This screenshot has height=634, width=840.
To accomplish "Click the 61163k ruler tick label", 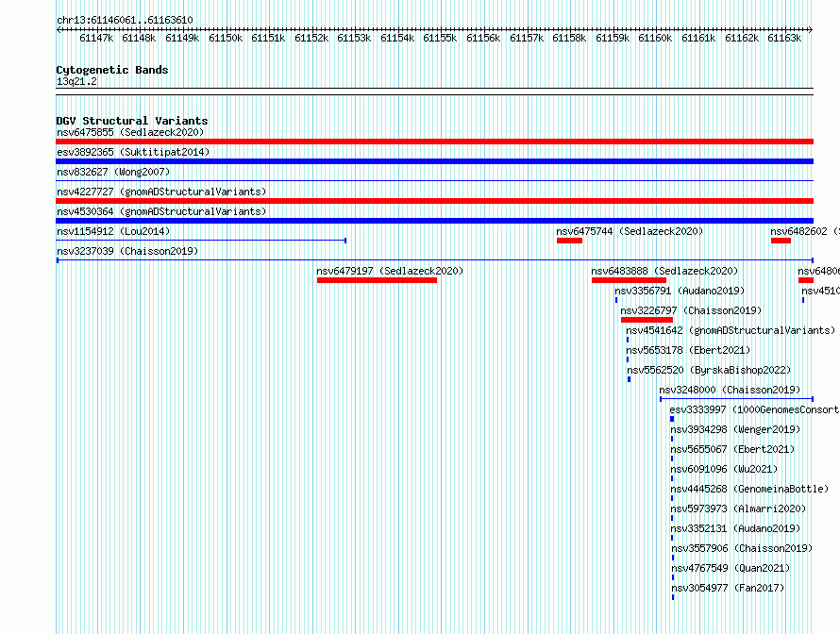I will 784,38.
